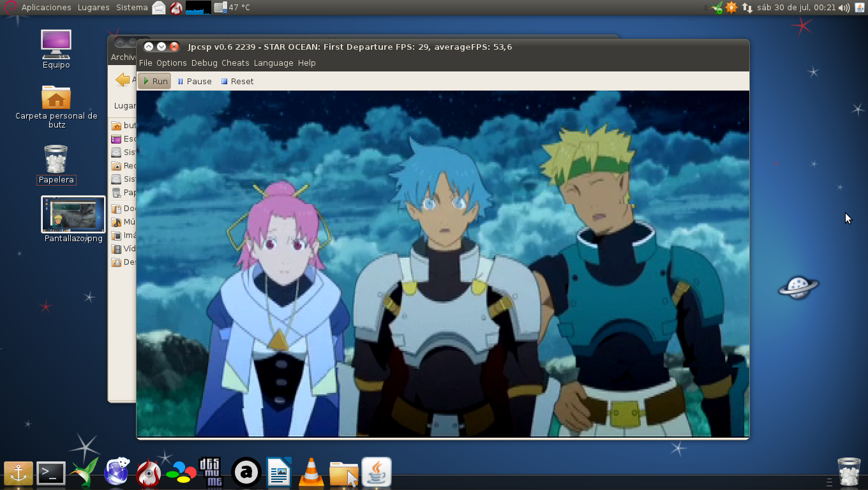868x490 pixels.
Task: Open the calendar from the date and time
Action: 796,8
